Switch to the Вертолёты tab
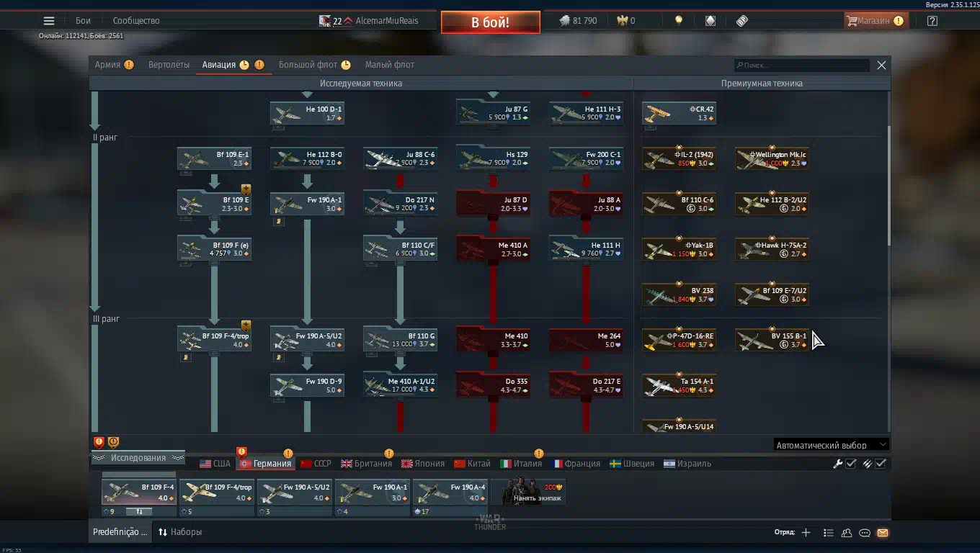Image resolution: width=980 pixels, height=553 pixels. tap(169, 65)
